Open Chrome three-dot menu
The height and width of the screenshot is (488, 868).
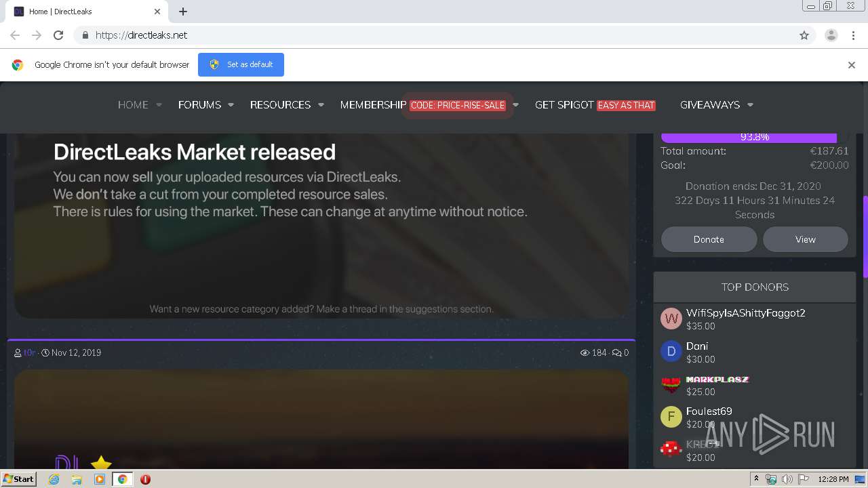click(x=854, y=35)
